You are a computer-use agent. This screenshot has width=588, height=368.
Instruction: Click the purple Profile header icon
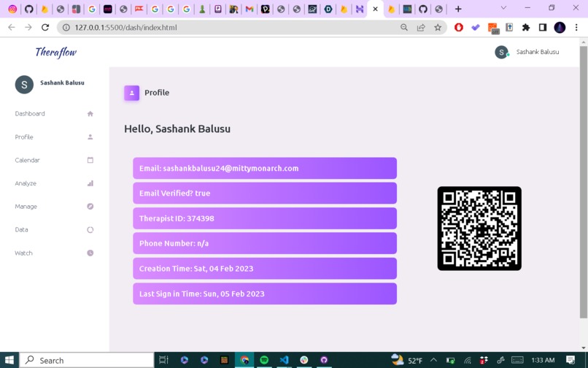click(131, 93)
